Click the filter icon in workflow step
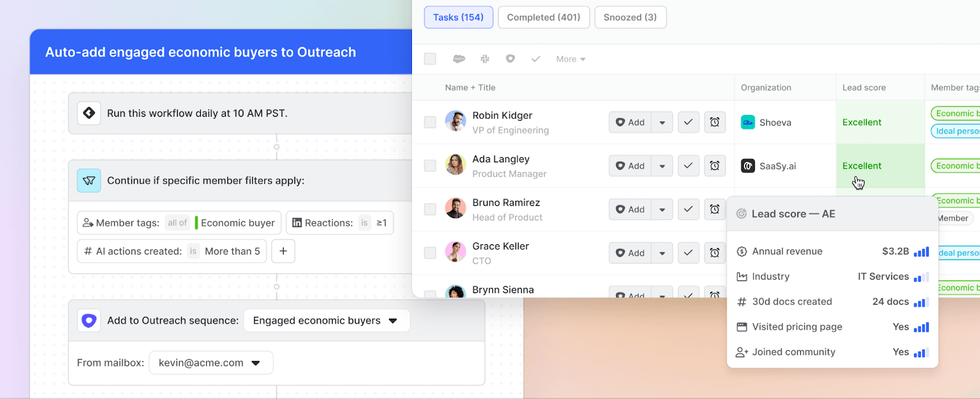The image size is (980, 399). (89, 181)
